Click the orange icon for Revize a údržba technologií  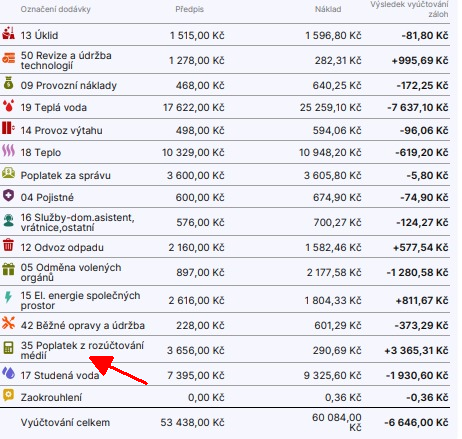pyautogui.click(x=8, y=58)
